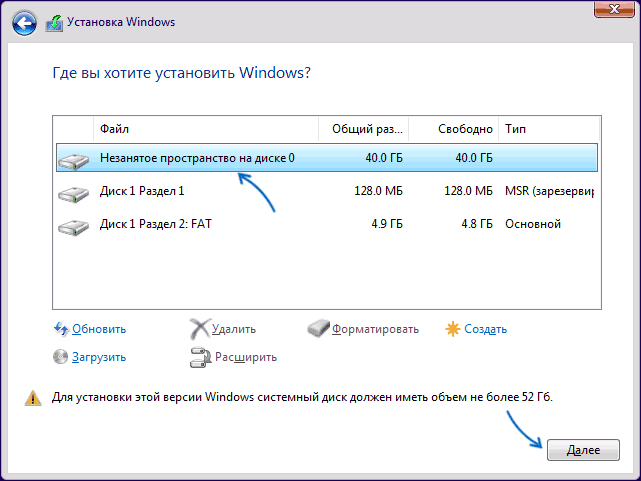Click the 40.0 ГБ total size cell
The width and height of the screenshot is (641, 481).
[384, 158]
